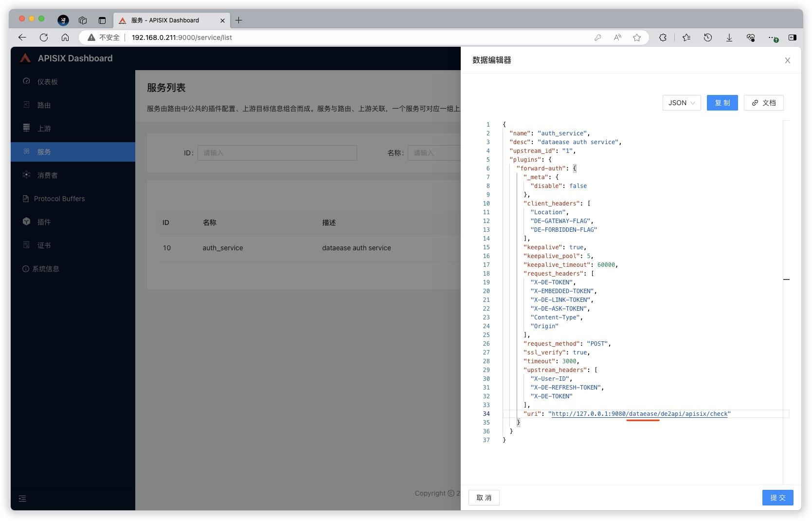Click the browser reload page icon
Viewport: 812px width, 521px height.
tap(44, 37)
